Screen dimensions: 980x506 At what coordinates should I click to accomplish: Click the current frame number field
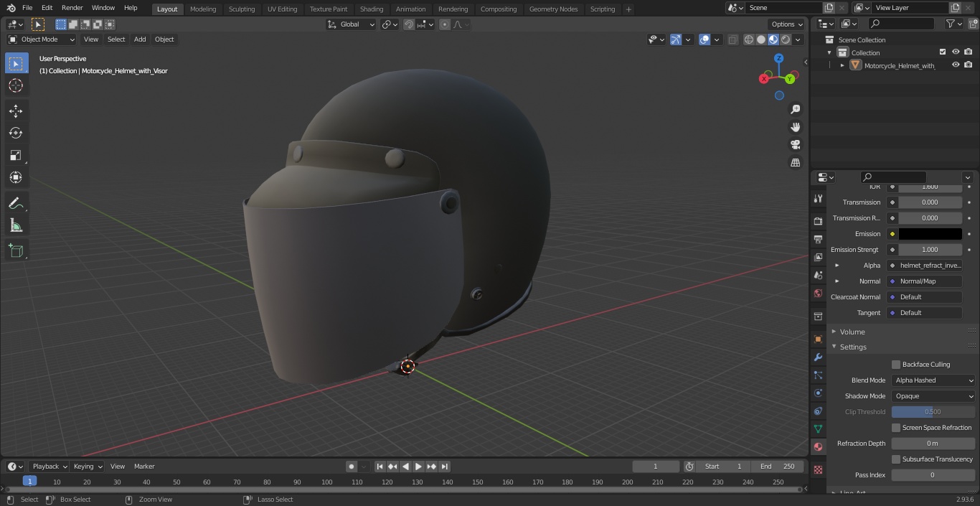click(656, 467)
